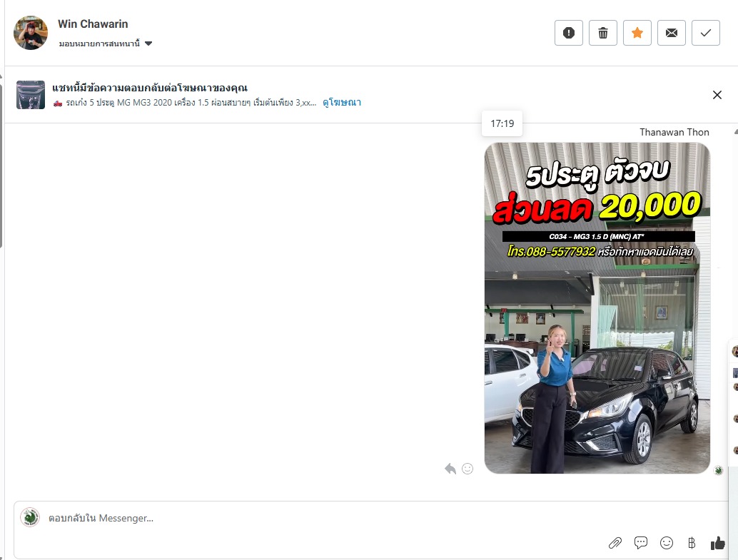Click the Win Chawarin contact name
Screen dimensions: 738x560
coord(93,24)
